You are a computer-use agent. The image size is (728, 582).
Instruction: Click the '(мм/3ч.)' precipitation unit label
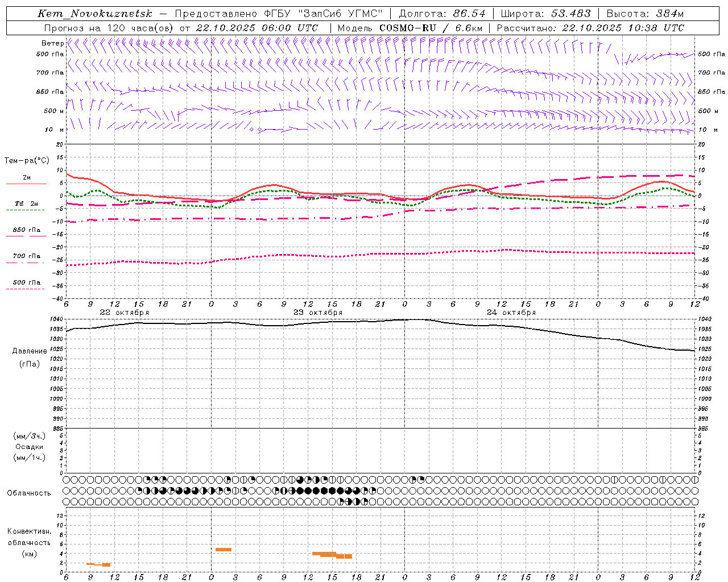30,436
